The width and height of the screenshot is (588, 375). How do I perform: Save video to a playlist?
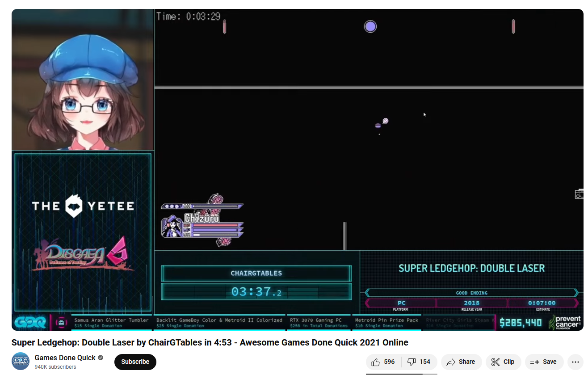pyautogui.click(x=543, y=362)
